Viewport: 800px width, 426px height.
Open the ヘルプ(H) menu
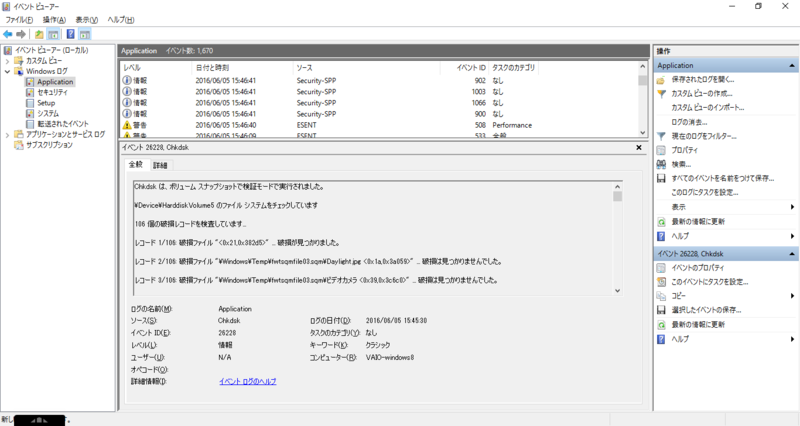[120, 20]
